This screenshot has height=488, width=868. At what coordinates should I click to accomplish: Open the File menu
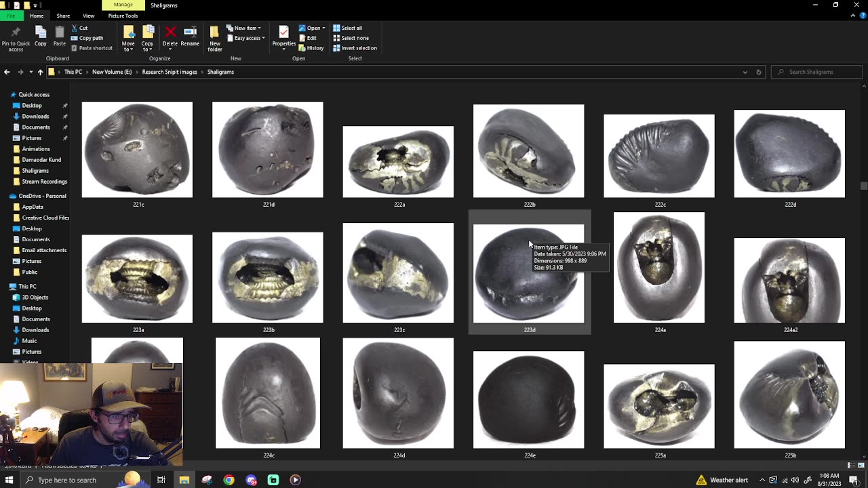click(11, 16)
